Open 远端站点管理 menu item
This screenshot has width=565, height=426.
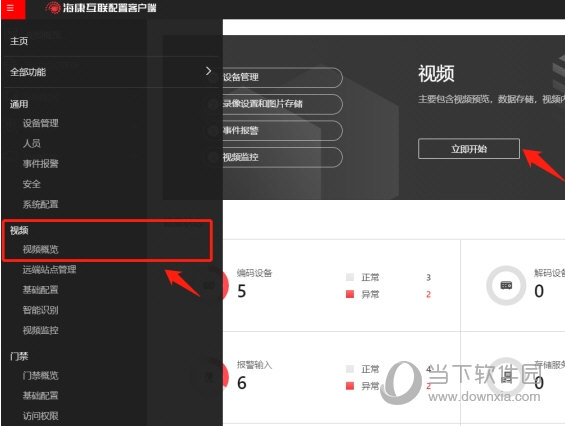49,270
